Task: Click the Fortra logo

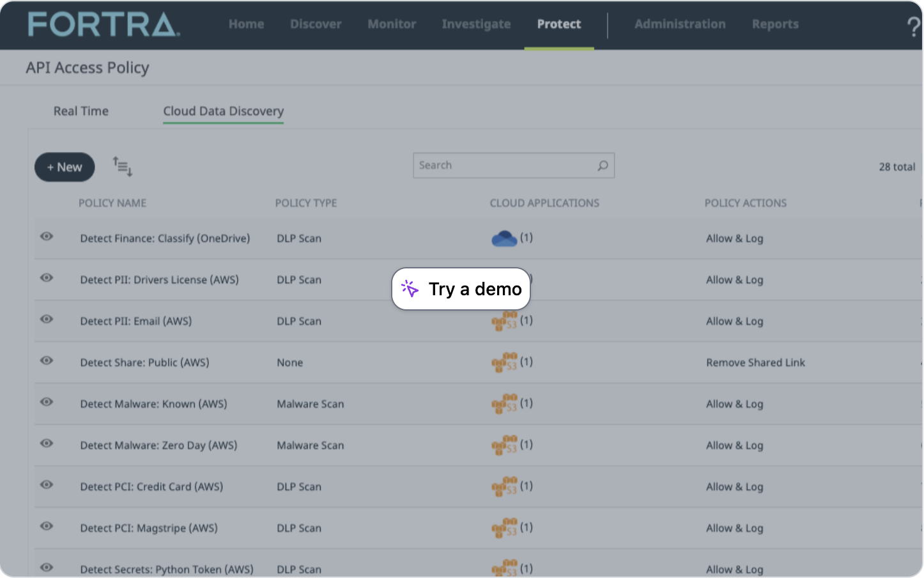Action: (104, 24)
